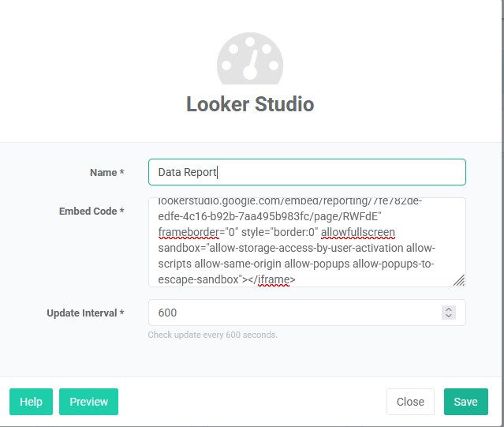Increase the Update Interval with up arrow

coord(449,309)
